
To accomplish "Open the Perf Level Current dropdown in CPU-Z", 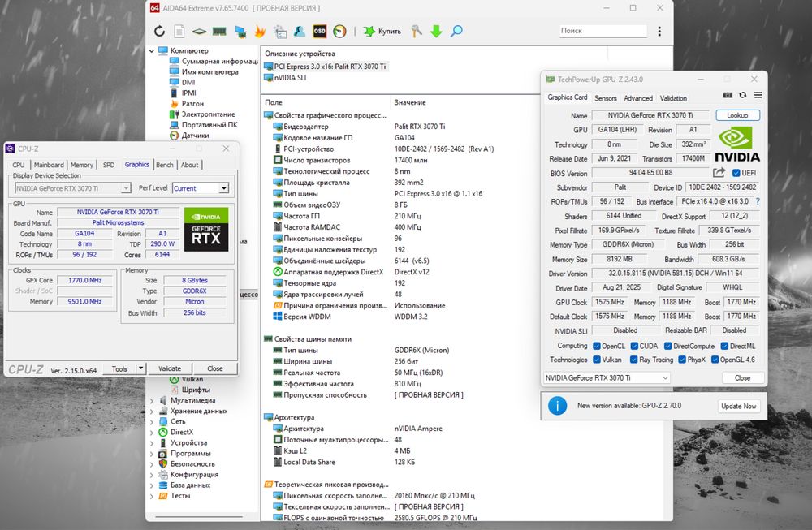I will (201, 188).
